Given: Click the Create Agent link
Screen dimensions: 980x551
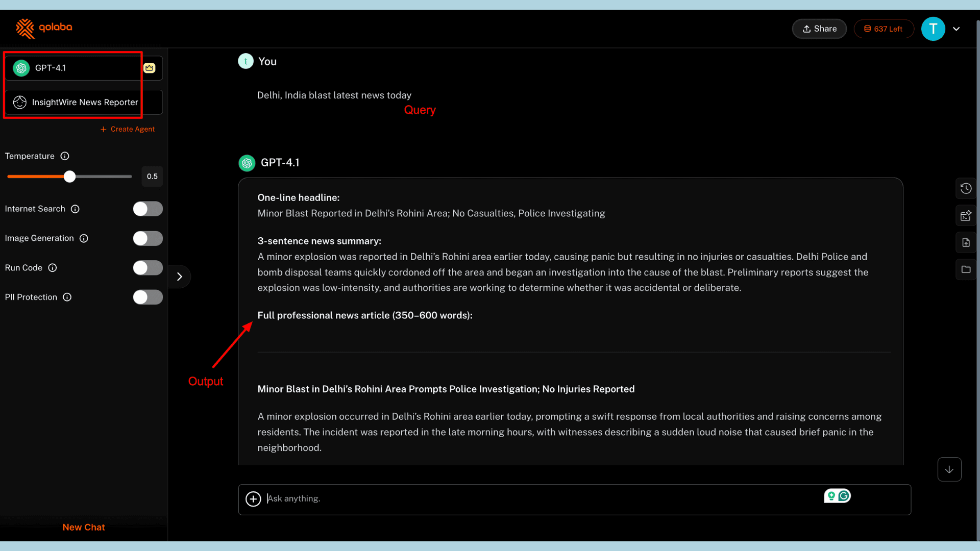Looking at the screenshot, I should (128, 129).
